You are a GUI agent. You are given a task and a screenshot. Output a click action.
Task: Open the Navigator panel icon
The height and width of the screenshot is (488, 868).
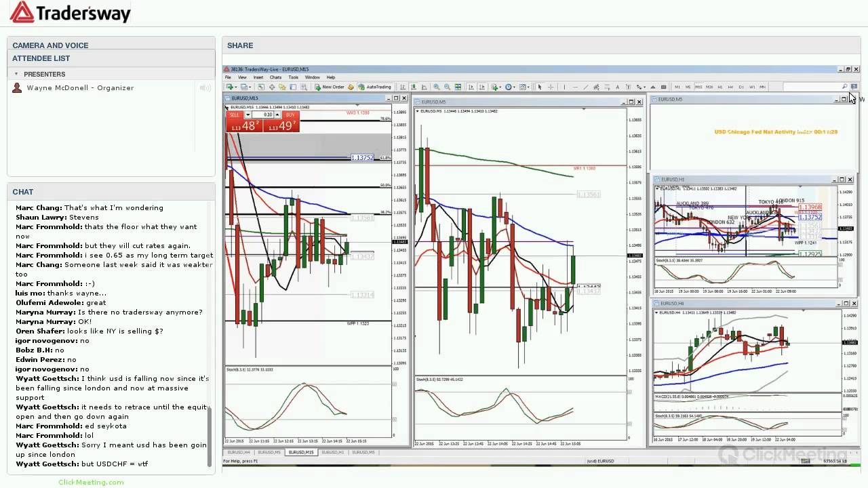tap(282, 87)
